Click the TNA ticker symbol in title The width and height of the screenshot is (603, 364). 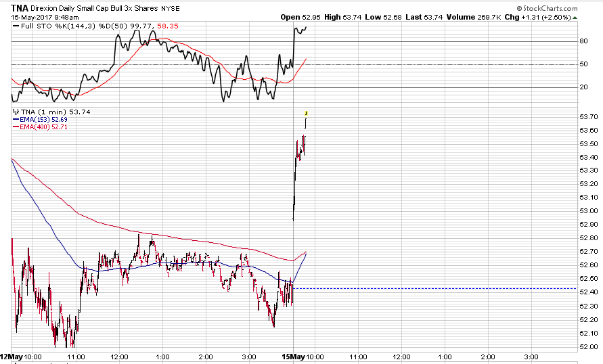click(19, 8)
